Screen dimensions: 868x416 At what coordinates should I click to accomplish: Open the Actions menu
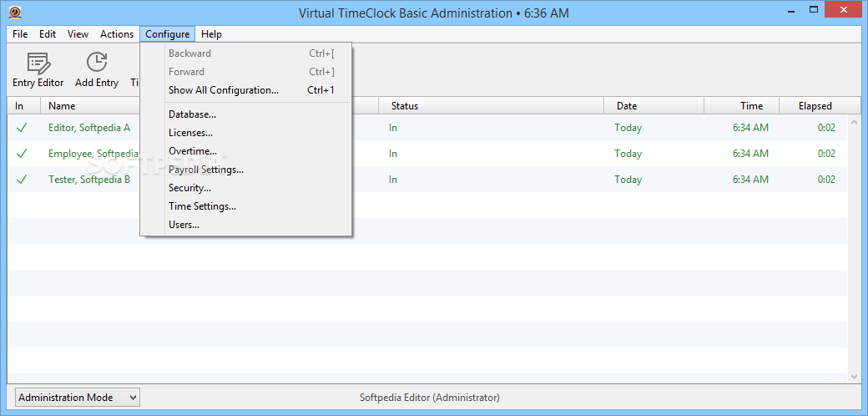click(x=117, y=34)
